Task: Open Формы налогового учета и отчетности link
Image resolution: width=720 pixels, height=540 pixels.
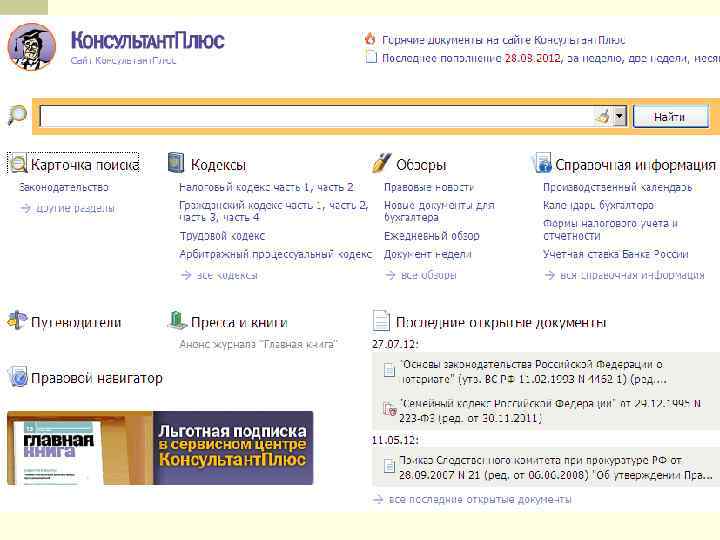Action: (x=610, y=230)
